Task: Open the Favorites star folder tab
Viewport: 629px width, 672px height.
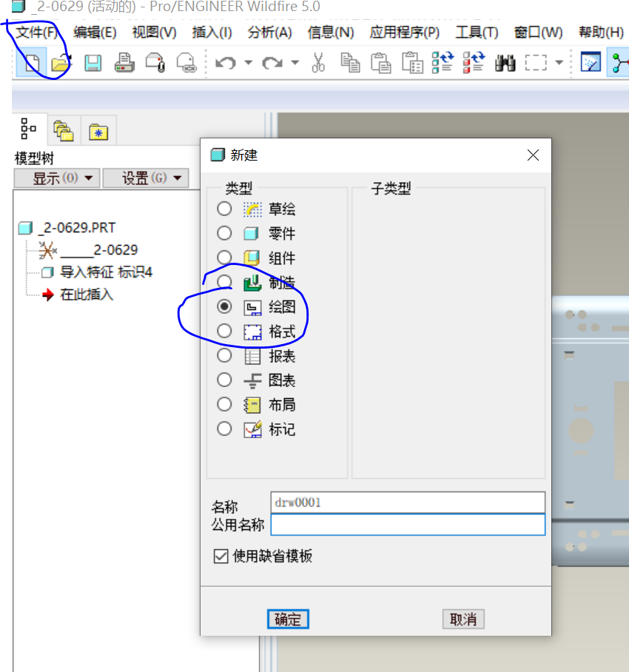Action: [x=98, y=132]
